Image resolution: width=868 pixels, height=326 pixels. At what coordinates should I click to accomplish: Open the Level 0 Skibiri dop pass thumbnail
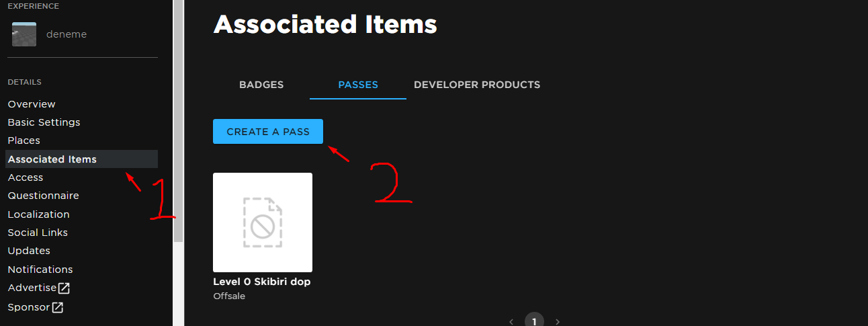[x=263, y=222]
